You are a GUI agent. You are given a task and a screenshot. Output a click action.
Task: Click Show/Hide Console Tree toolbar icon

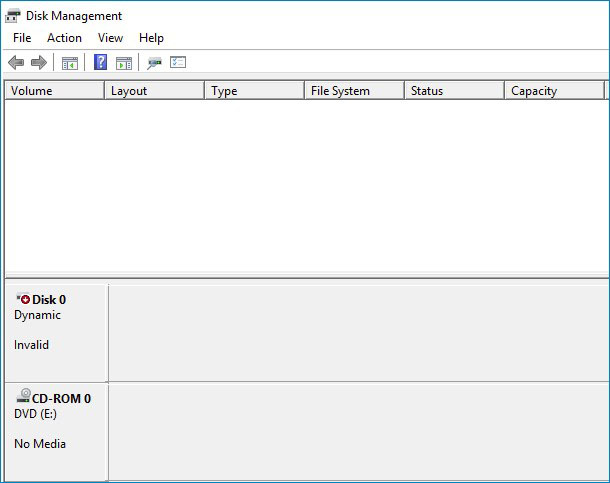[69, 63]
